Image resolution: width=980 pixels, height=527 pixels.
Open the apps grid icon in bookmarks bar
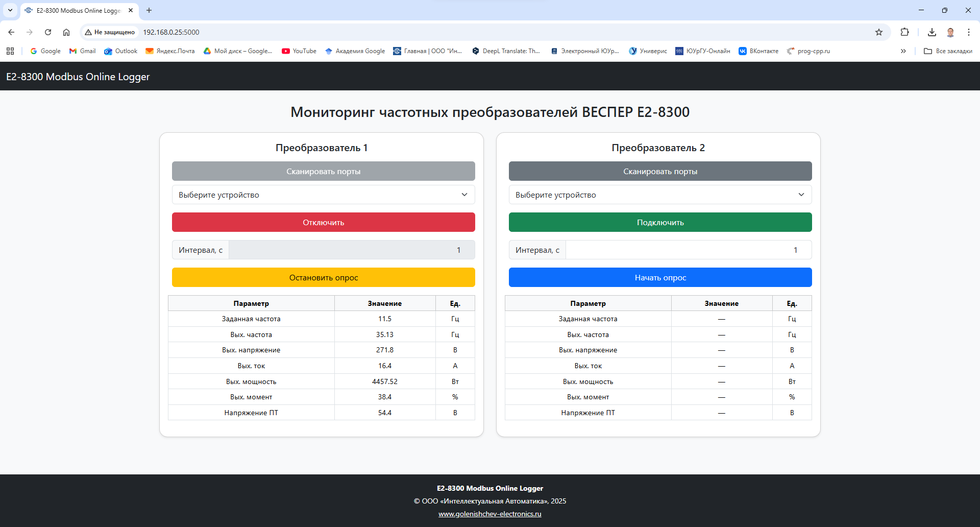click(x=10, y=51)
